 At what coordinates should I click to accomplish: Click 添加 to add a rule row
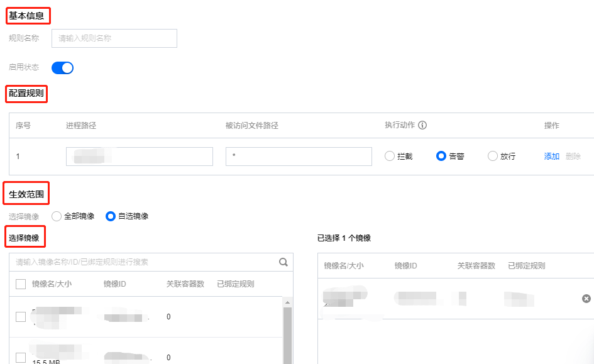[x=551, y=157]
